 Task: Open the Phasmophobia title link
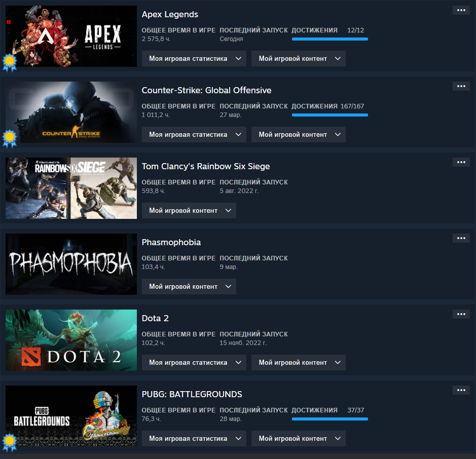[171, 242]
